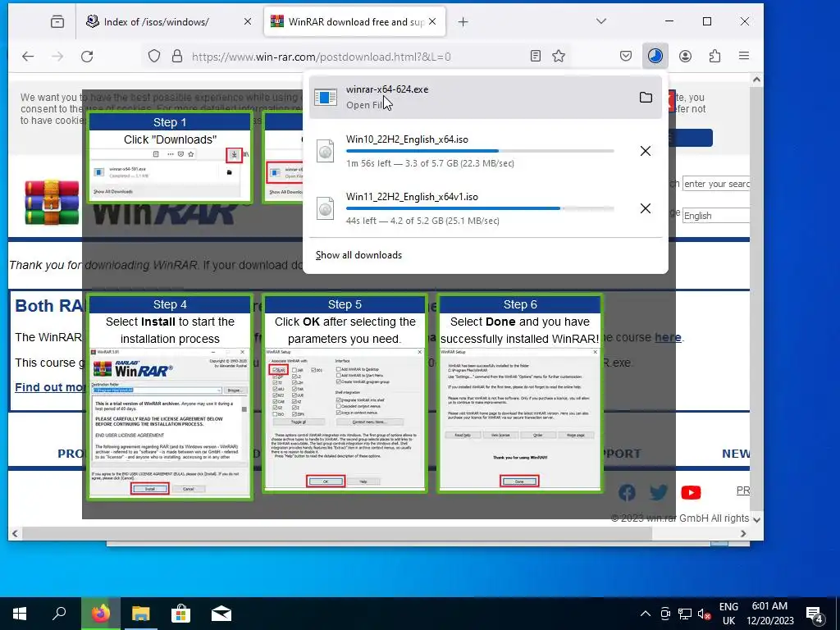Click the Step 6 Done instruction thumbnail
This screenshot has height=630, width=840.
click(519, 393)
